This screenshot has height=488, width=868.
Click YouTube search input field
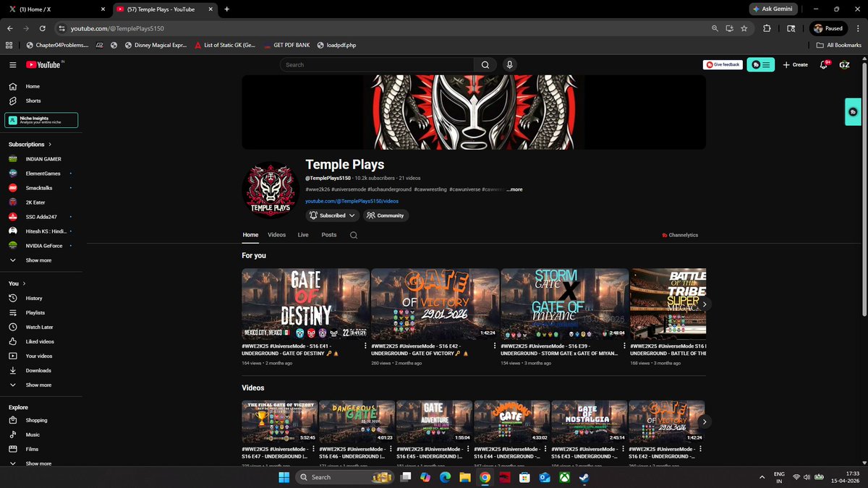377,64
